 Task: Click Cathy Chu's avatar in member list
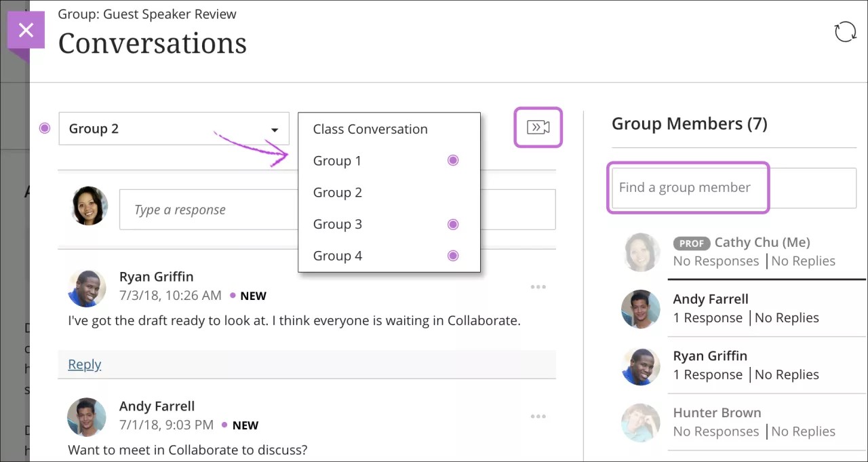pyautogui.click(x=641, y=252)
